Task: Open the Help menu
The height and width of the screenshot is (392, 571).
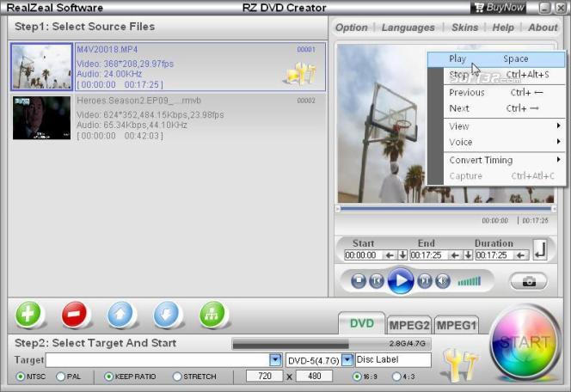Action: click(x=503, y=28)
